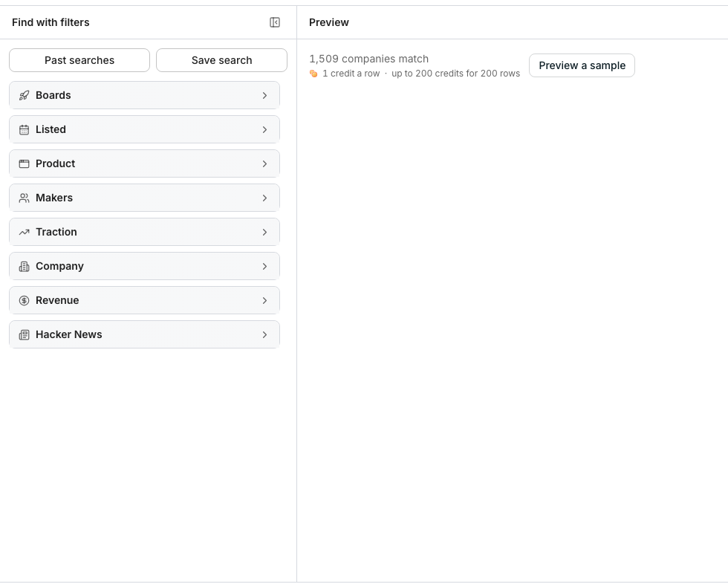Click the people icon beside Makers

pos(24,198)
